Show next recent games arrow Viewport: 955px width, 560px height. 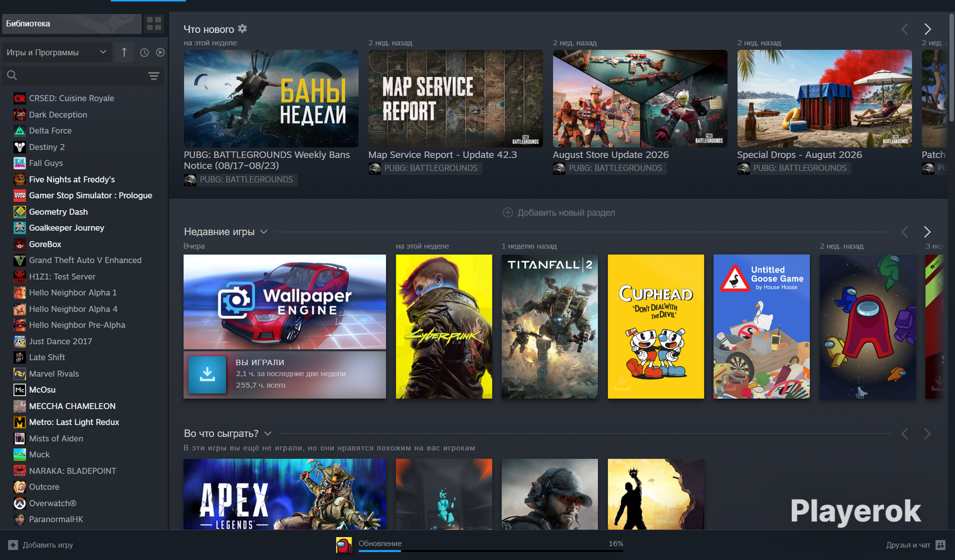pos(928,232)
